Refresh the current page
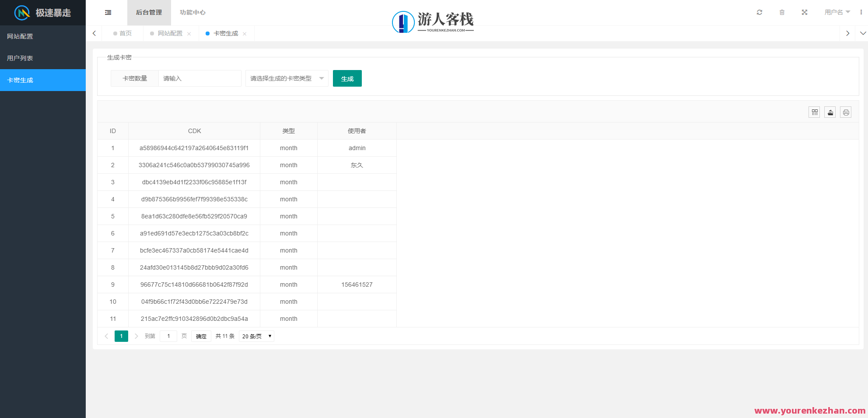The height and width of the screenshot is (418, 868). (x=759, y=12)
